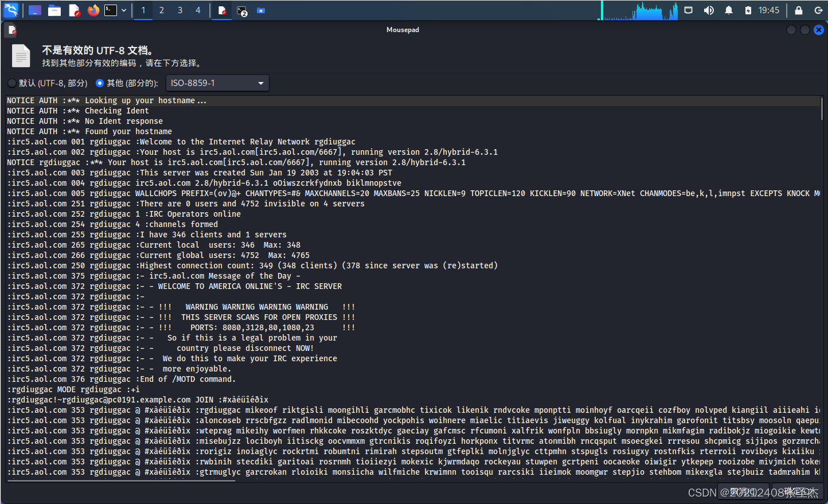Click the 353 names line starting ":gtrmuglyc"
Image resolution: width=828 pixels, height=504 pixels.
coord(413,472)
